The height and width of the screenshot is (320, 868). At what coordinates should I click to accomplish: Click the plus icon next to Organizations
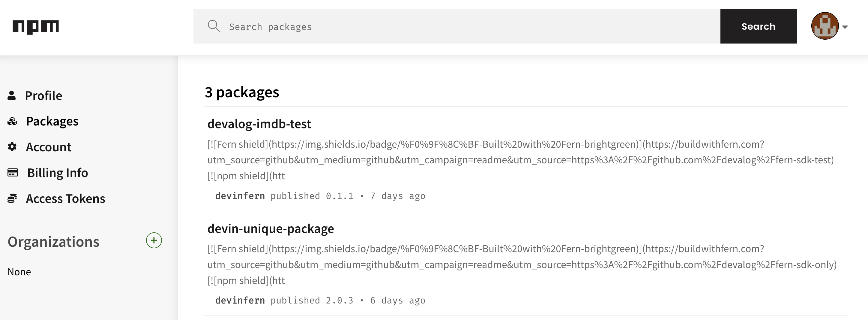pos(154,240)
